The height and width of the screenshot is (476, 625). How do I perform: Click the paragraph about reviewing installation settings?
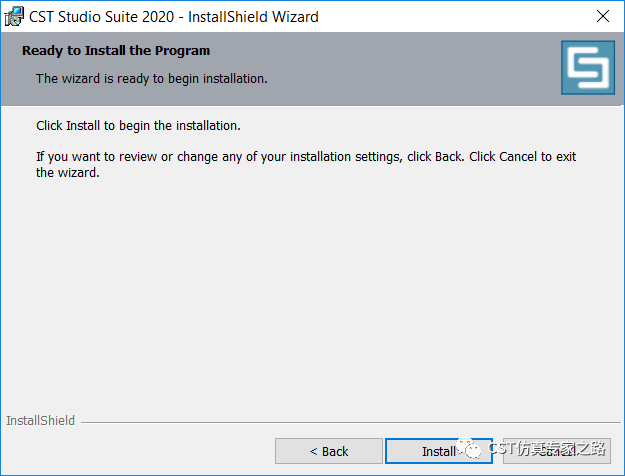306,165
